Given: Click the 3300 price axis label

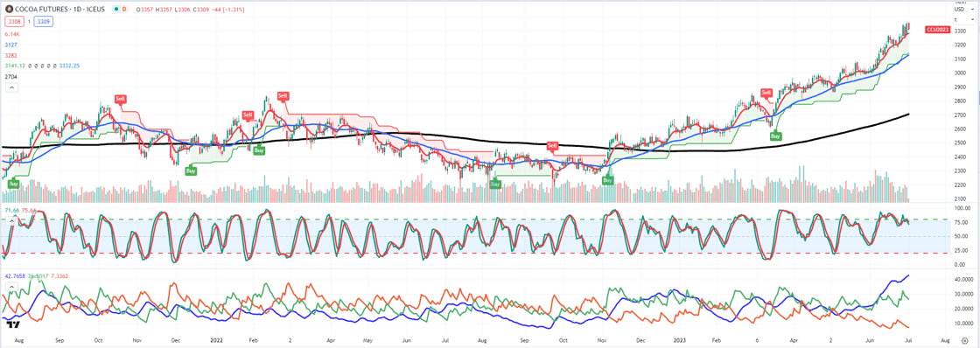Looking at the screenshot, I should [960, 31].
